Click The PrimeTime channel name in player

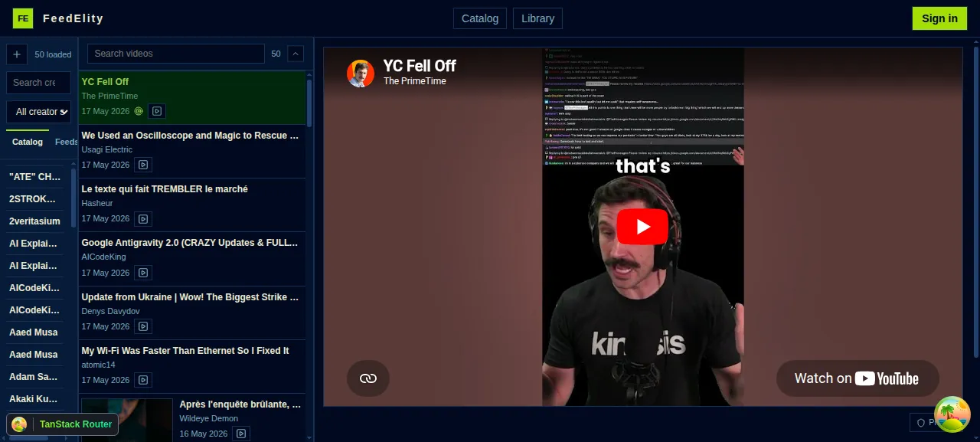pos(414,81)
